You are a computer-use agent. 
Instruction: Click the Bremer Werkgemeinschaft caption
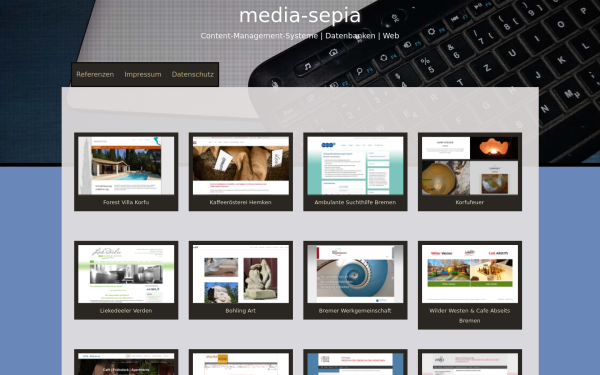(355, 310)
